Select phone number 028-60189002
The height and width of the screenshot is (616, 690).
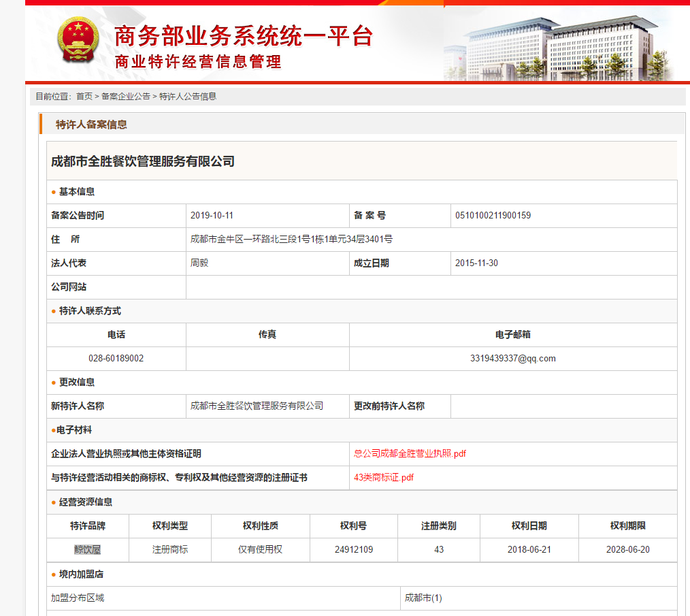(x=116, y=359)
